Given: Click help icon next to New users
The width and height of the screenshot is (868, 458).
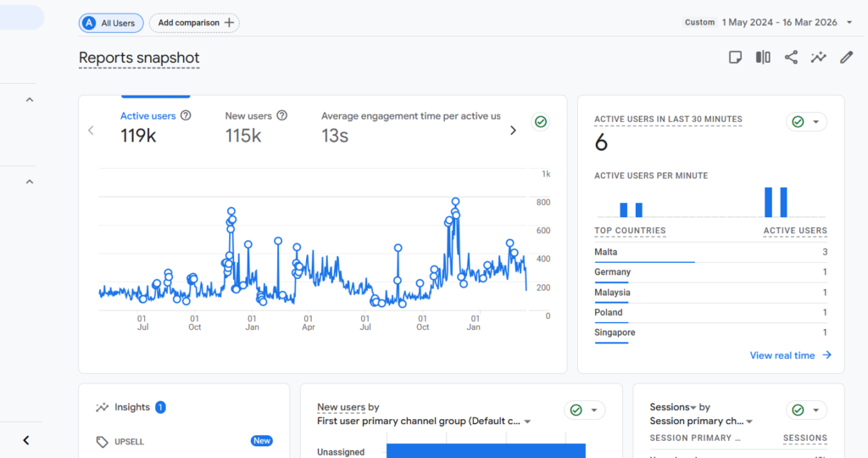Looking at the screenshot, I should tap(282, 116).
